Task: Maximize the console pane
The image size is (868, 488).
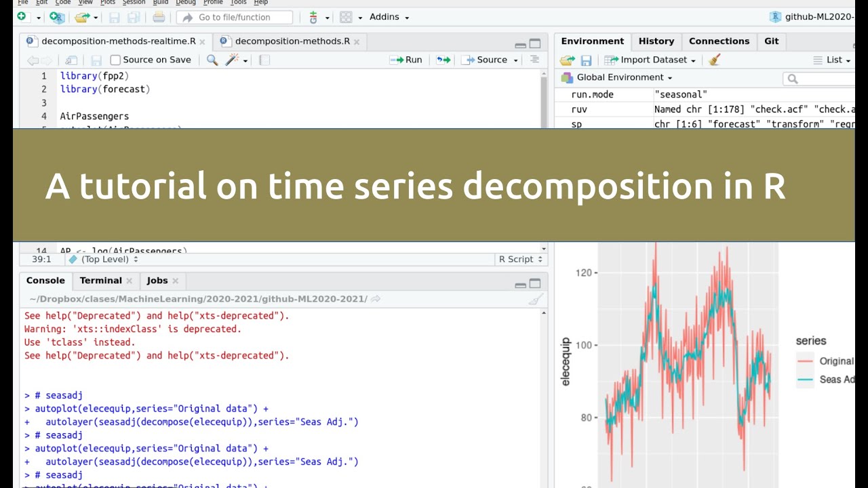Action: point(535,283)
